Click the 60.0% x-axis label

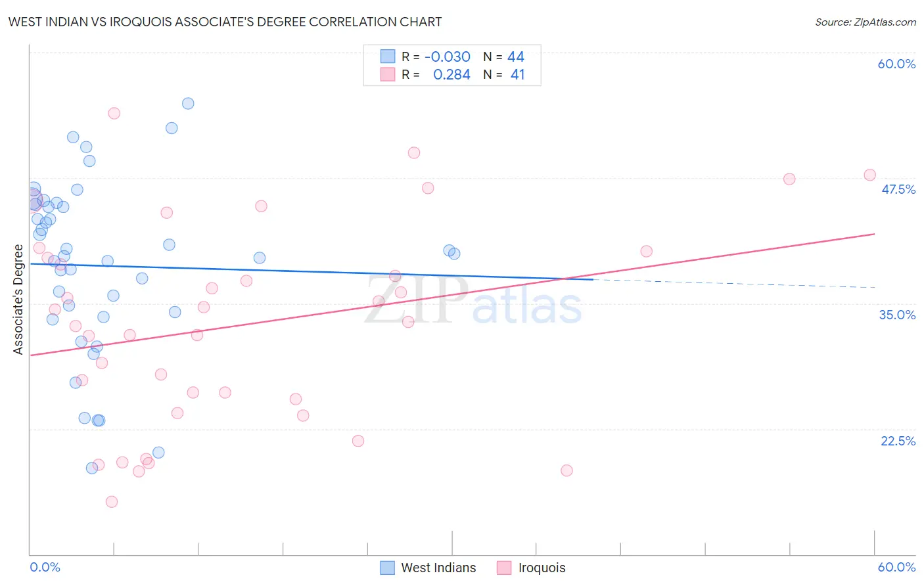[896, 567]
